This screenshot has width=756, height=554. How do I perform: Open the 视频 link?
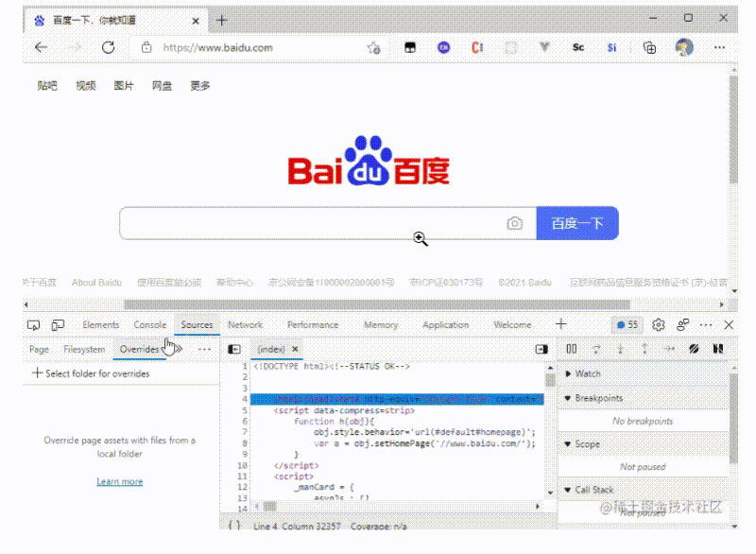tap(85, 86)
